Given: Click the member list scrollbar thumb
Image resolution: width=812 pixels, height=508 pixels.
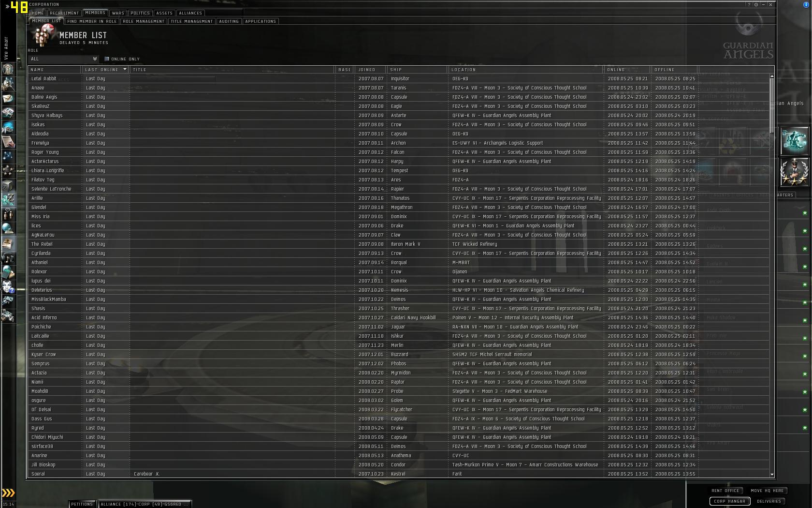Looking at the screenshot, I should (x=772, y=105).
